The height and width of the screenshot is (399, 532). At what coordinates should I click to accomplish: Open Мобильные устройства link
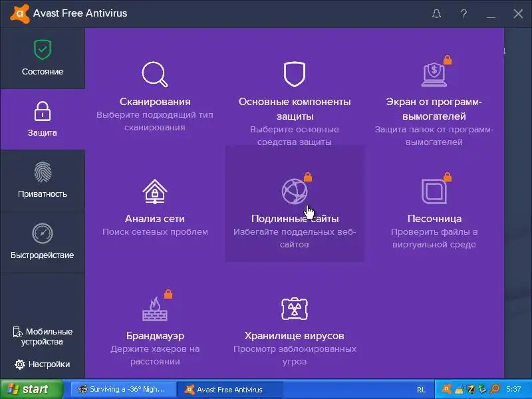(x=43, y=336)
